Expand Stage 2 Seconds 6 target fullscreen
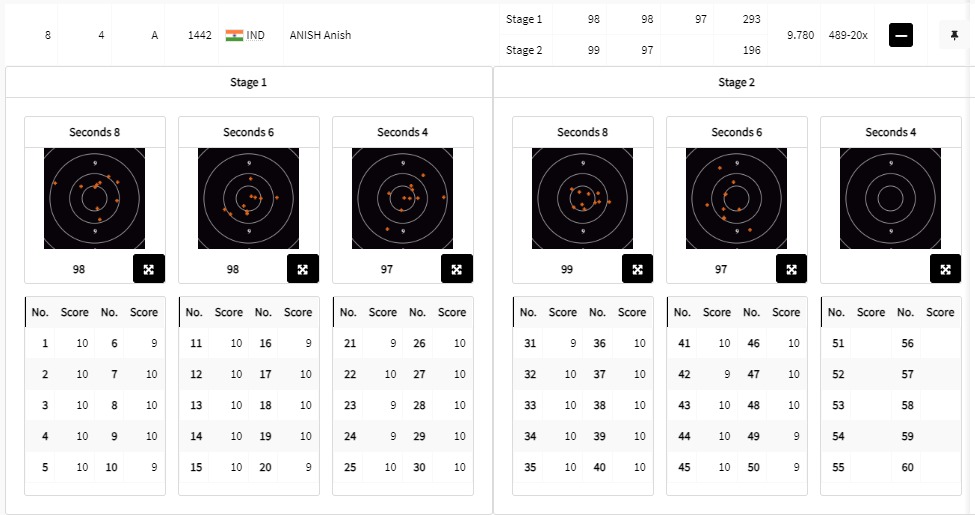The width and height of the screenshot is (975, 515). tap(791, 269)
